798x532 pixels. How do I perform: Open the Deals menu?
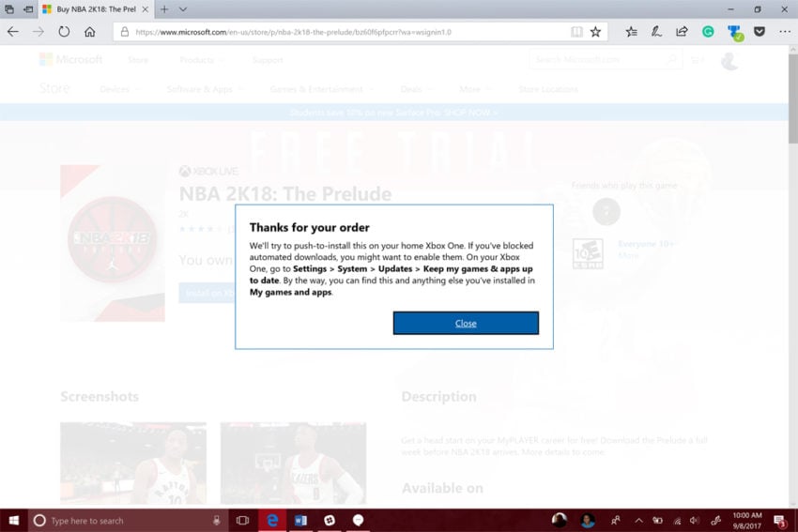pos(416,89)
